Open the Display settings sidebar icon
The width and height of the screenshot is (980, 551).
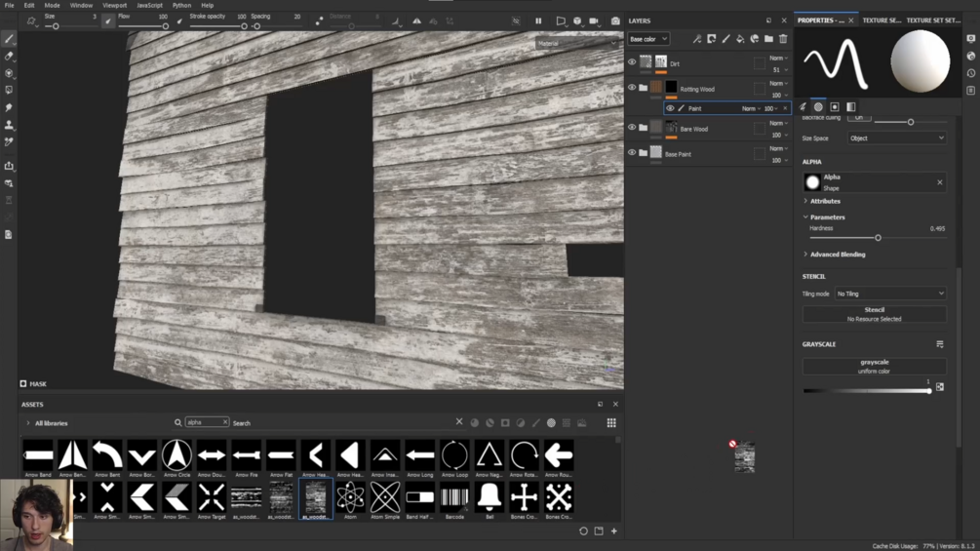[970, 39]
